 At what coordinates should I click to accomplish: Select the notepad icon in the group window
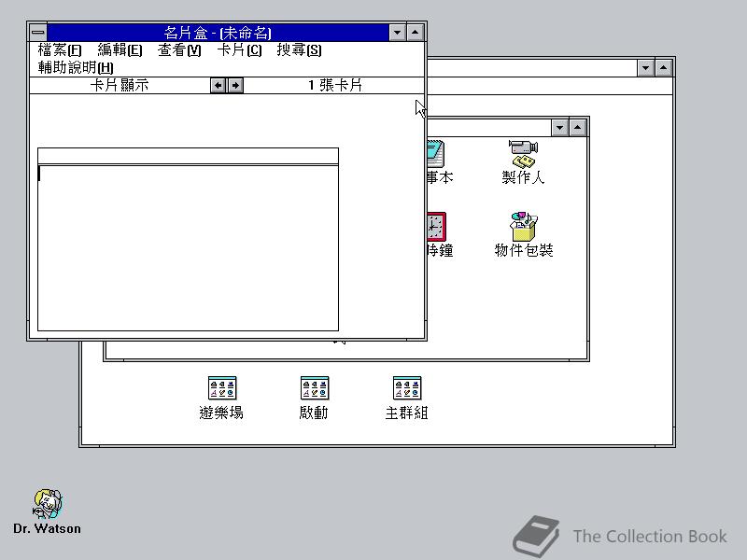[439, 162]
